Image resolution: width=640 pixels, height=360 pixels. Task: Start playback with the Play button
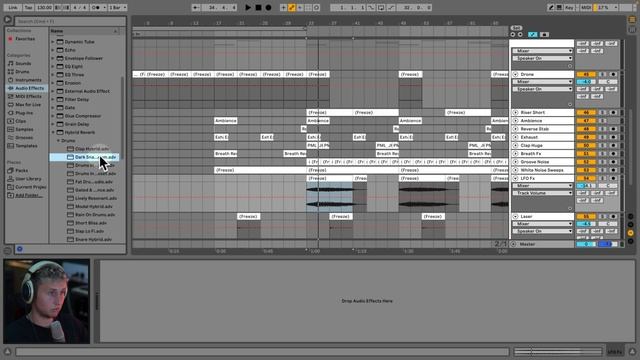coord(248,7)
